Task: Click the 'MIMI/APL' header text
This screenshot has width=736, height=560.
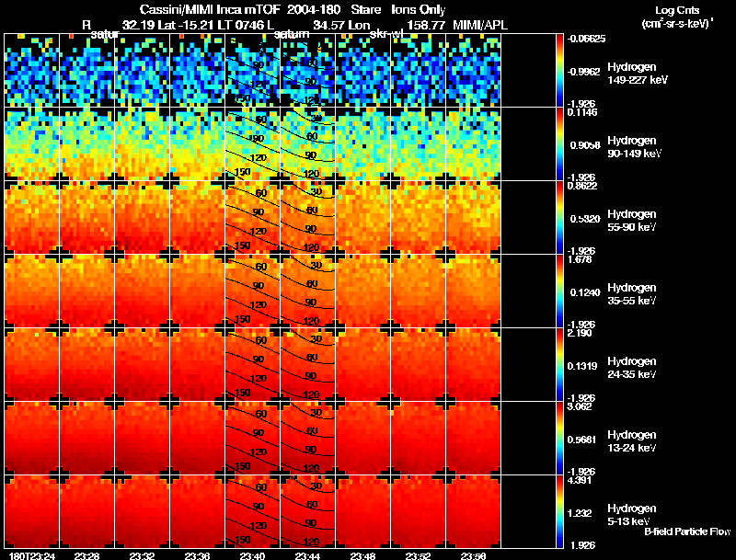Action: pyautogui.click(x=480, y=25)
